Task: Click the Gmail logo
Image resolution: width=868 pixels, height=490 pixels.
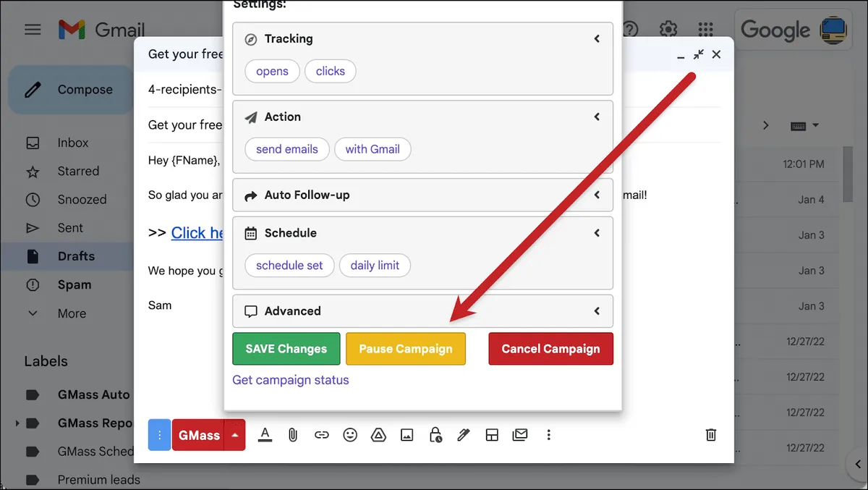Action: coord(101,30)
